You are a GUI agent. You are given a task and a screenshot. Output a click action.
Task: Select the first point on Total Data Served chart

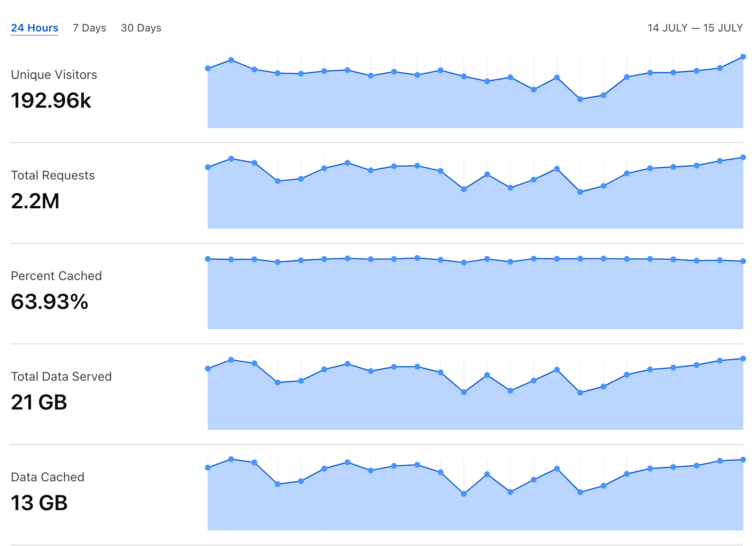[x=208, y=369]
